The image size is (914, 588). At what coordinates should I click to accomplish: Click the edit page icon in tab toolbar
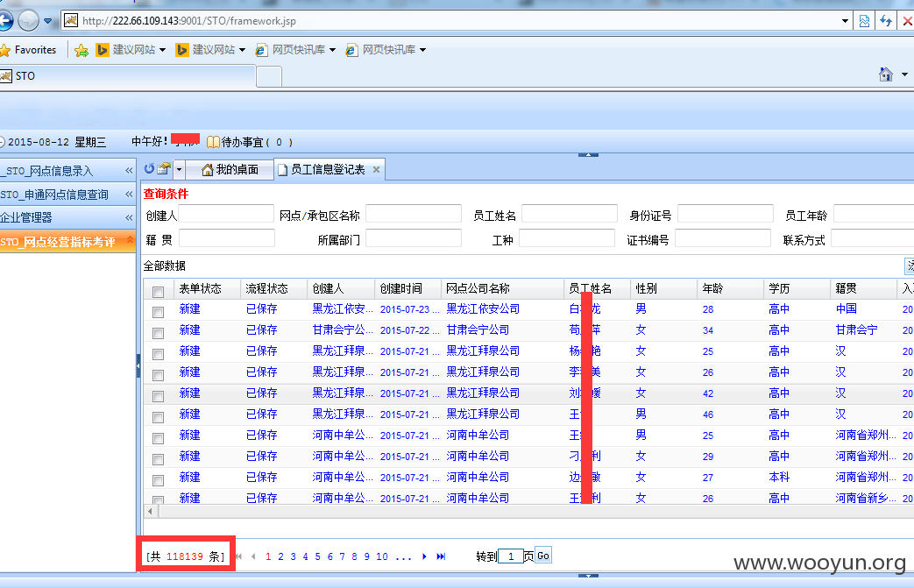165,169
